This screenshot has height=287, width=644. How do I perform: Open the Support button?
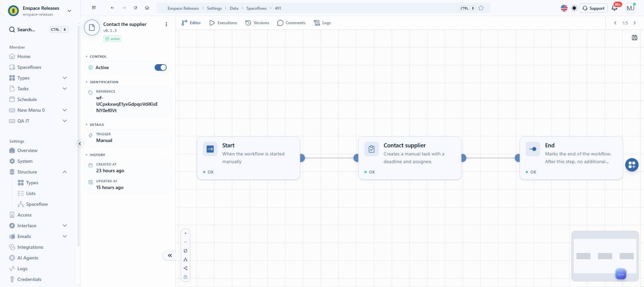[x=593, y=8]
